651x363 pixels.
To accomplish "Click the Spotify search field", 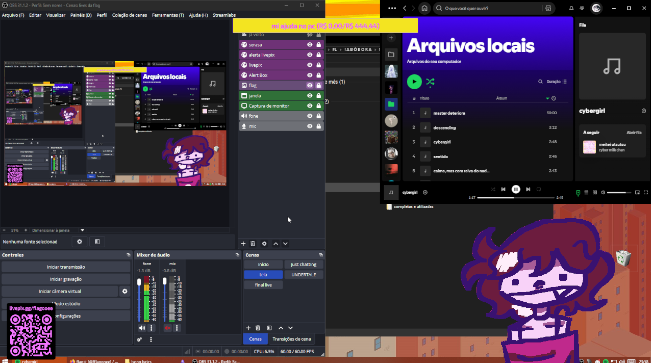I will [489, 8].
